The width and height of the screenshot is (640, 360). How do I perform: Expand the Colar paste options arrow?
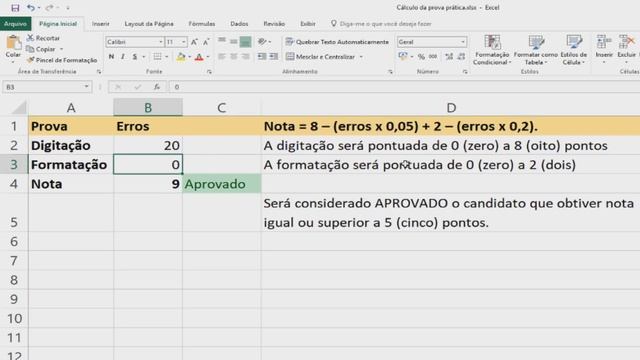coord(13,62)
